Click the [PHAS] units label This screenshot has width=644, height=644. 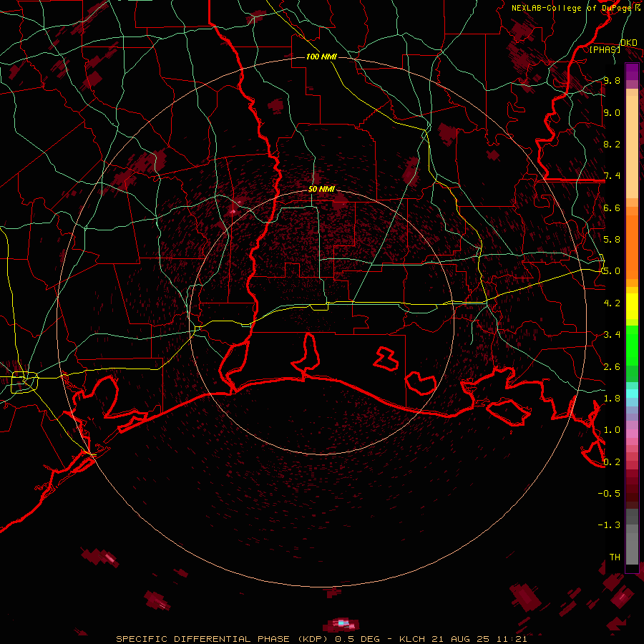click(605, 49)
